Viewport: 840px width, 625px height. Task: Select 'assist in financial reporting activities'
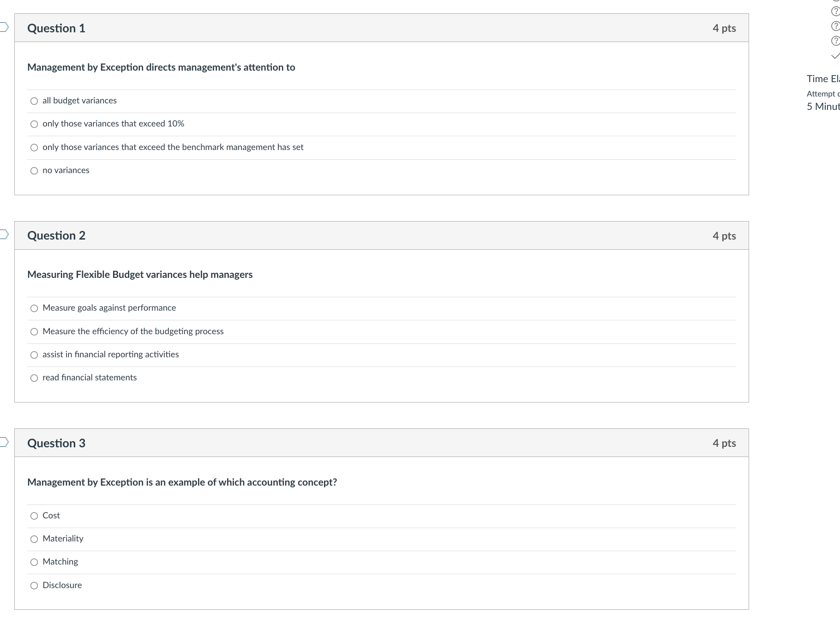tap(34, 355)
